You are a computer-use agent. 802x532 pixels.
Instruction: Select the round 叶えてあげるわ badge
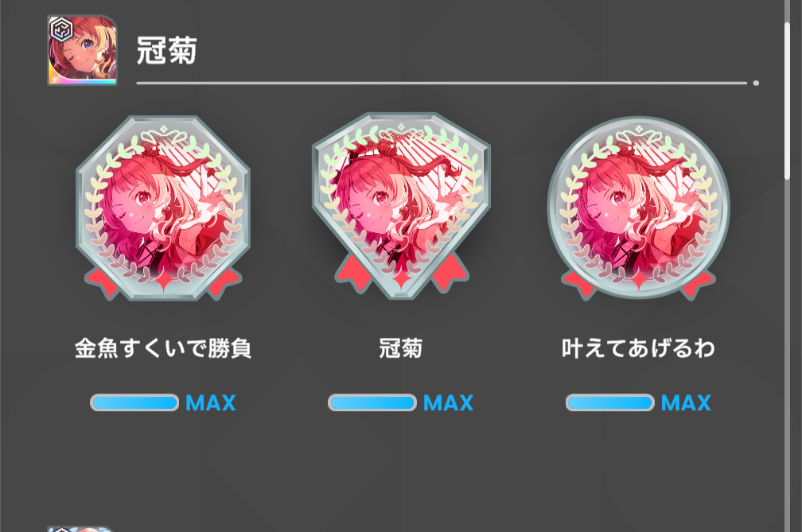[638, 208]
